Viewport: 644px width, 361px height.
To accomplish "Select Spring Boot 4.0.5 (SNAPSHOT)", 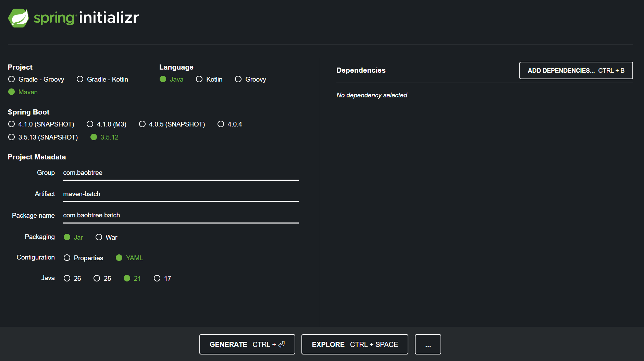I will [x=172, y=124].
